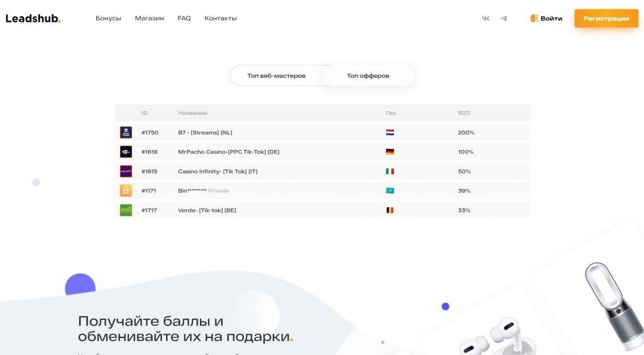644x355 pixels.
Task: Click the Название column header
Action: click(x=192, y=113)
